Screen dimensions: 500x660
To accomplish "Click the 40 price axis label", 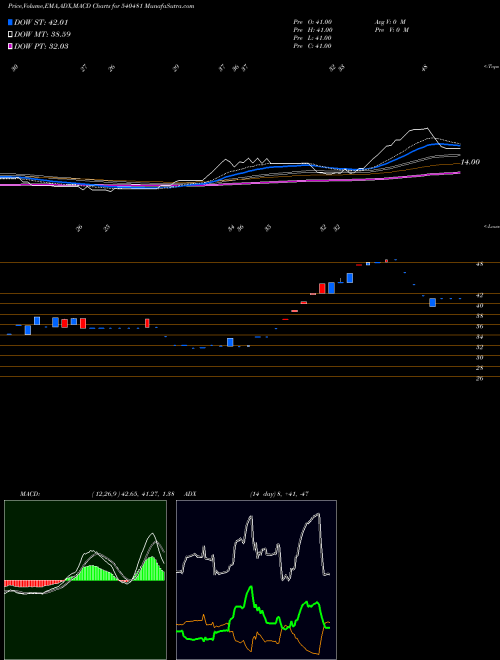I will pyautogui.click(x=479, y=306).
